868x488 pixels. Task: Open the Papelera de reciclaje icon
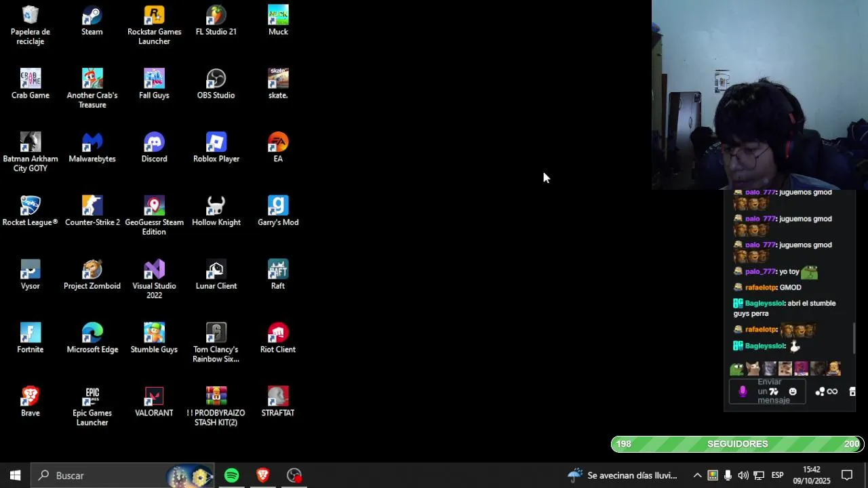point(31,25)
